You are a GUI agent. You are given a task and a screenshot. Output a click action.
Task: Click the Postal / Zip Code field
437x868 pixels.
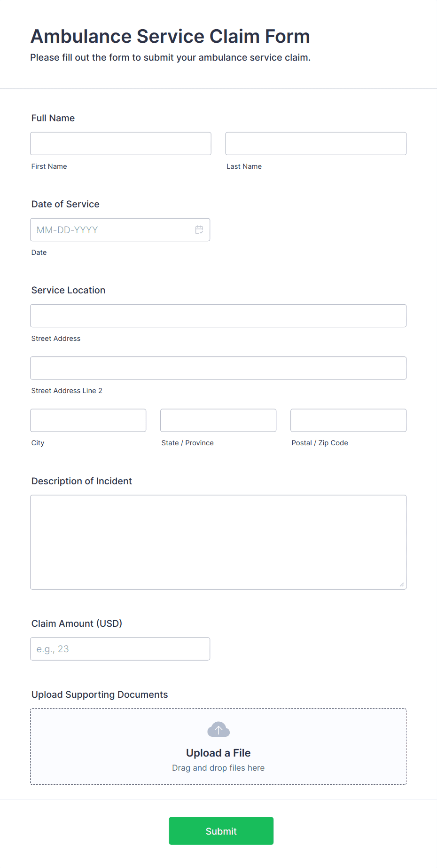[349, 420]
